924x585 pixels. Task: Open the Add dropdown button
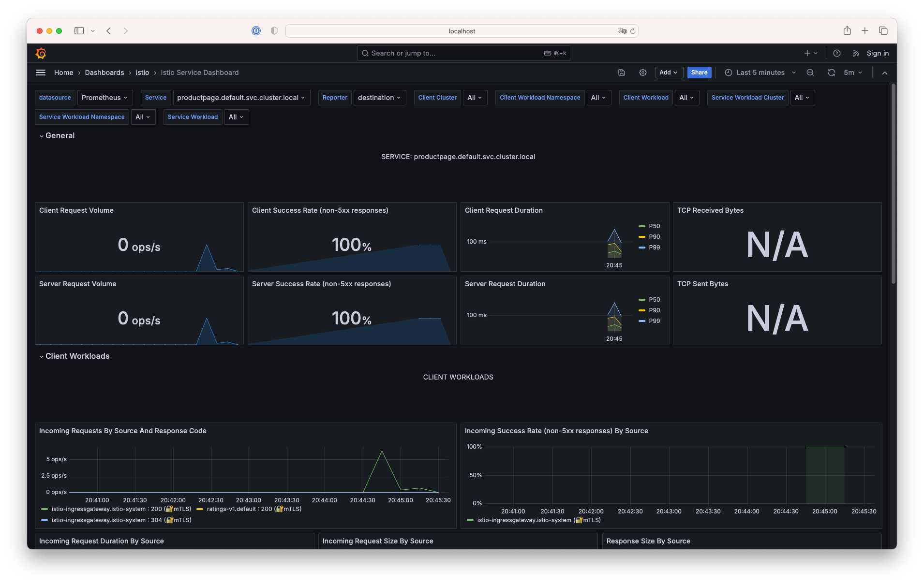[x=669, y=73]
